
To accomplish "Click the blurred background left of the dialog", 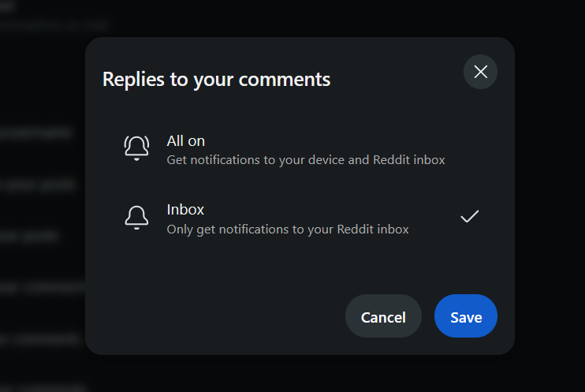I will (41, 209).
